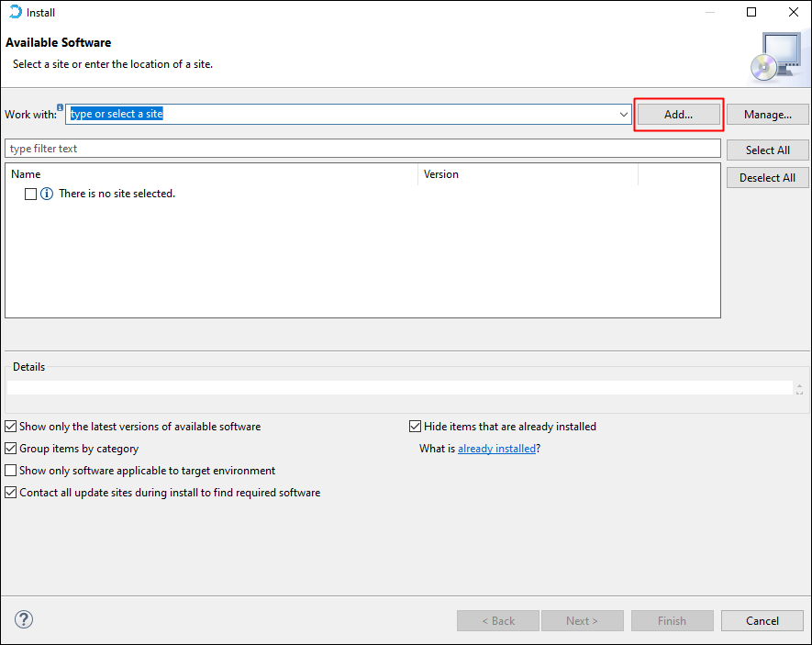Toggle 'Show only the latest versions' checkbox
The width and height of the screenshot is (812, 645).
(x=11, y=427)
